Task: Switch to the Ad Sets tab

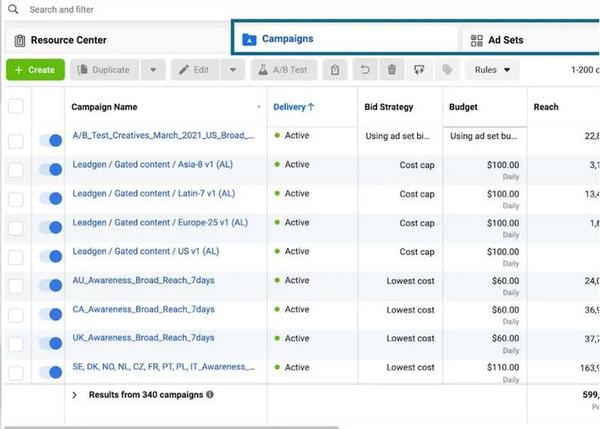Action: click(x=505, y=40)
